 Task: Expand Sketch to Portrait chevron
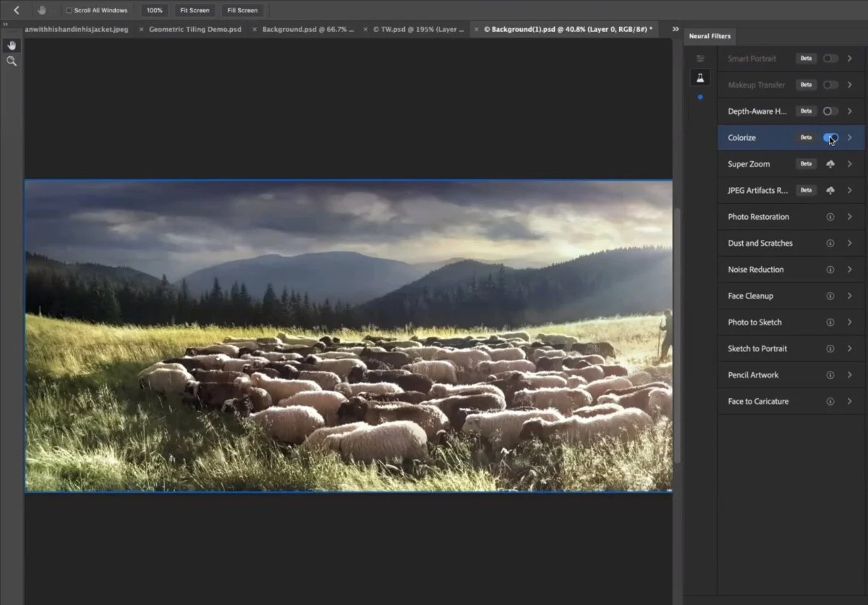click(850, 348)
